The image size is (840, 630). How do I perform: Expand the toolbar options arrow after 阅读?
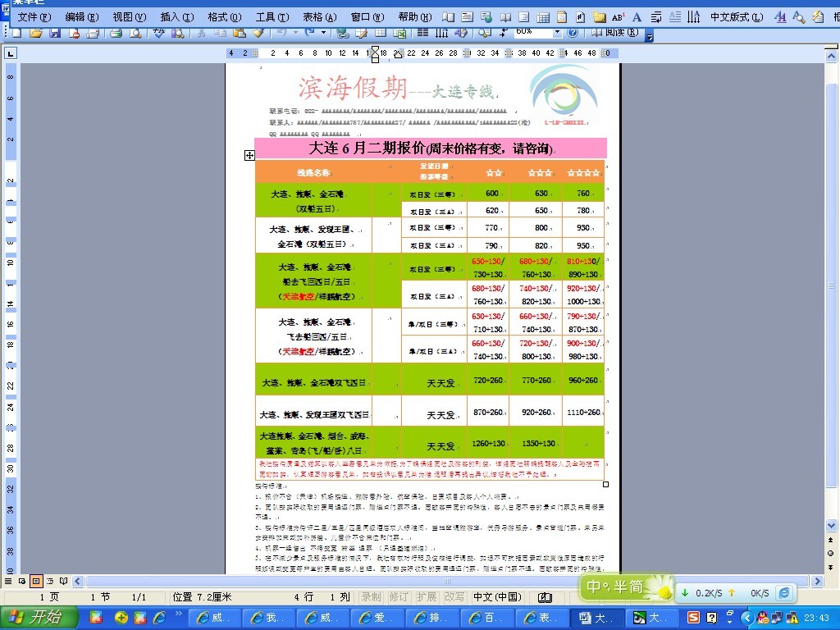coord(650,36)
